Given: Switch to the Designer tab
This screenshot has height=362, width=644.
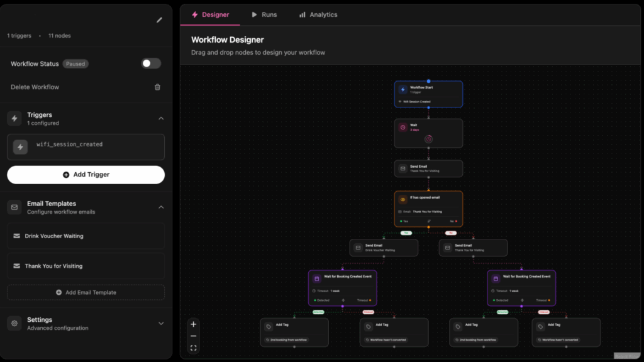Looking at the screenshot, I should (x=210, y=15).
